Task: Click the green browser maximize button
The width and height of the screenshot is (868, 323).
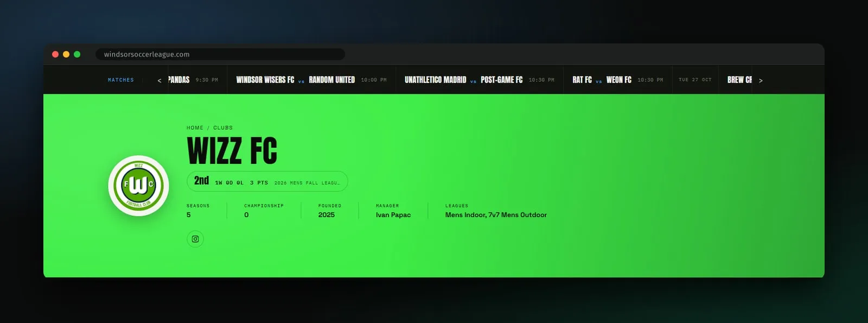Action: 77,54
